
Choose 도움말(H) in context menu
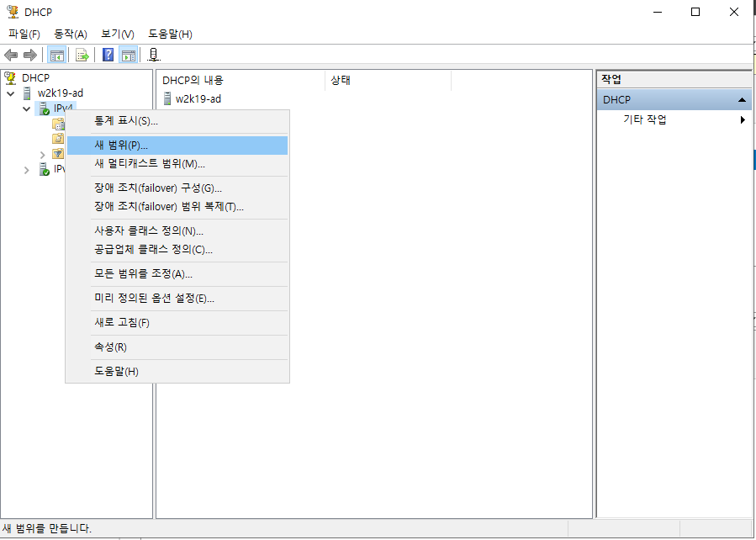(x=177, y=372)
